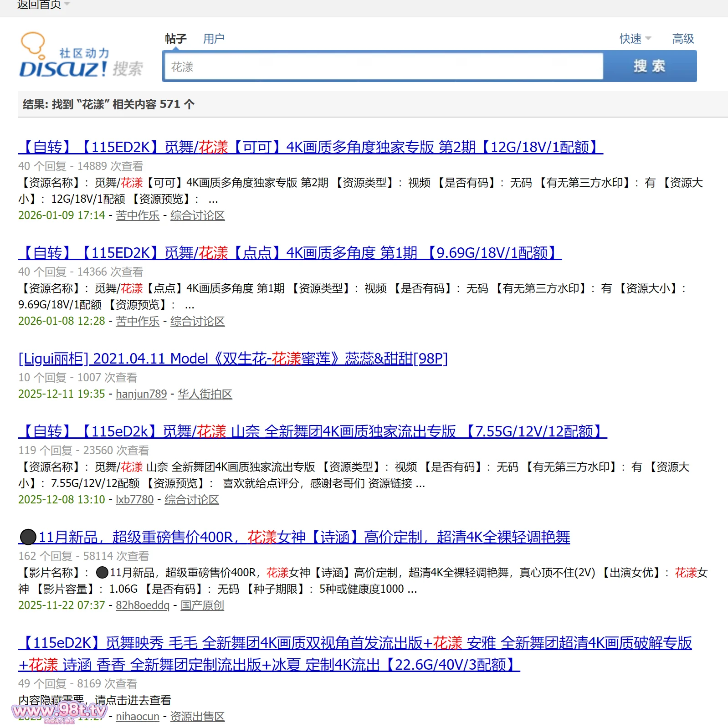728x728 pixels.
Task: Go to the 国产原创 forum section
Action: [202, 605]
